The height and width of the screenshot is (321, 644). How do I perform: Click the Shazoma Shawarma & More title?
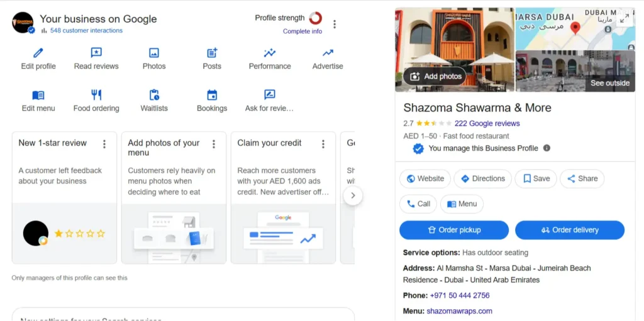[x=477, y=107]
